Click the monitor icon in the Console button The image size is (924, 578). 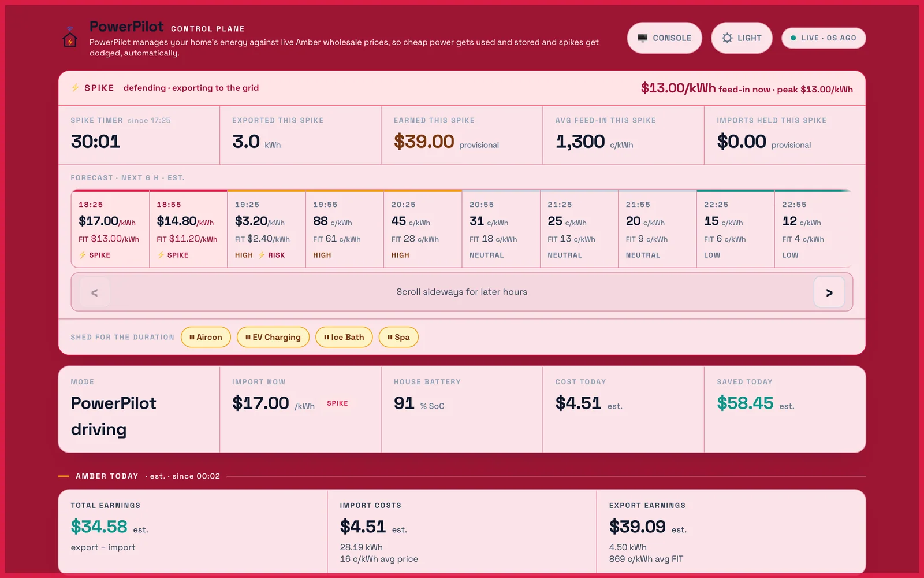(x=642, y=38)
